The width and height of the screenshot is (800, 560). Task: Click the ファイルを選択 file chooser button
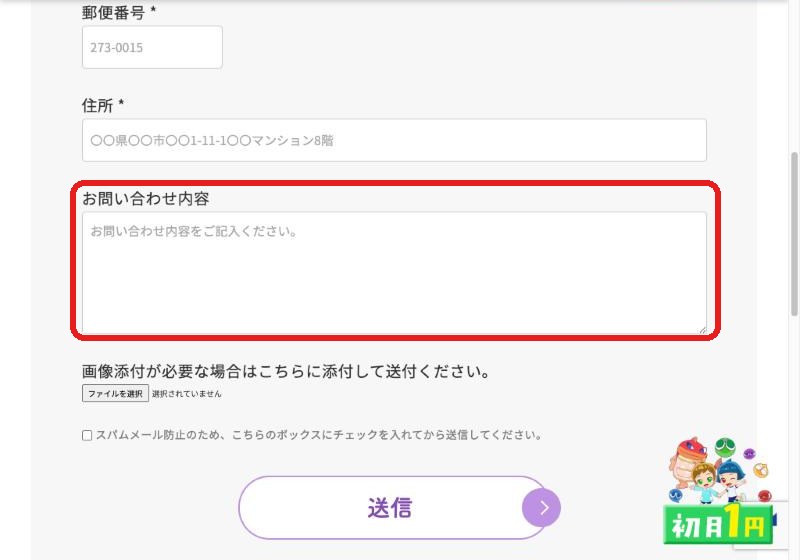click(x=115, y=393)
